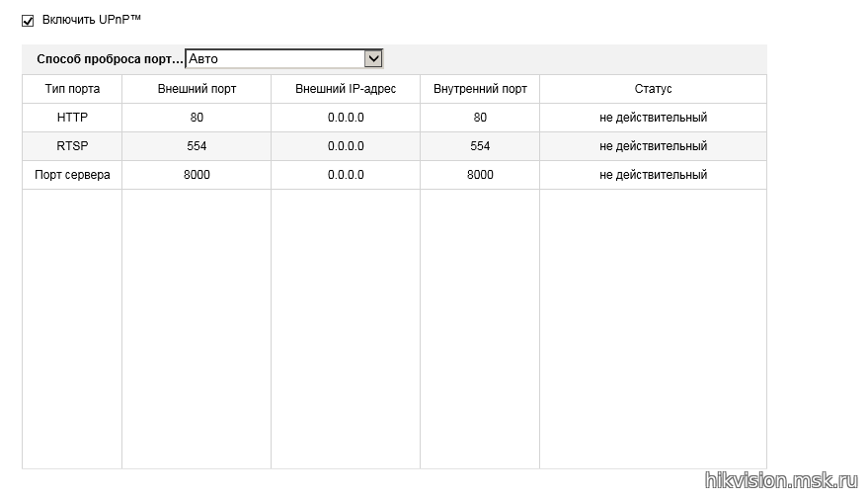Viewport: 868px width, 498px height.
Task: Select the Порт сервера row cell
Action: pyautogui.click(x=72, y=175)
